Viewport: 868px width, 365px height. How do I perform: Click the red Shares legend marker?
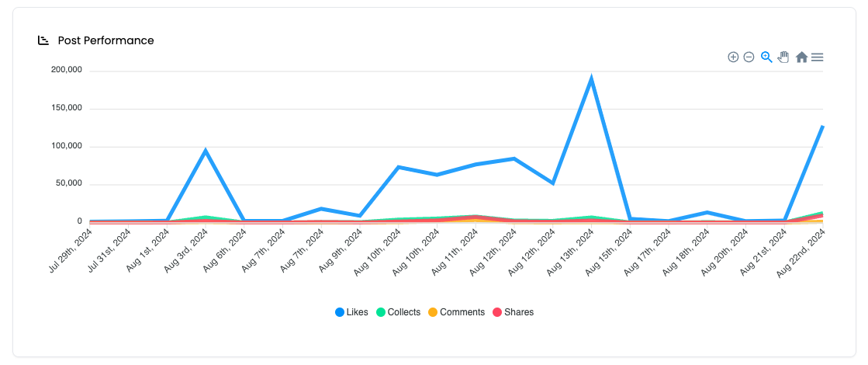497,312
